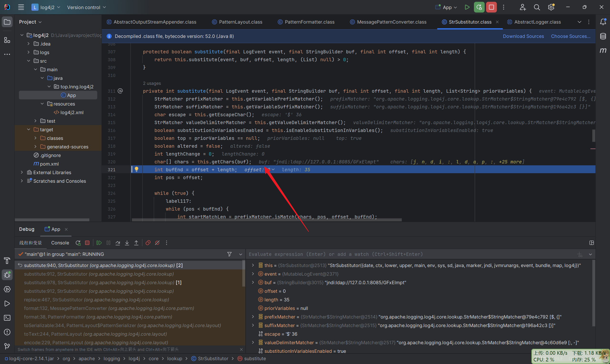The image size is (610, 364).
Task: Show more tool windows ellipsis
Action: (7, 54)
